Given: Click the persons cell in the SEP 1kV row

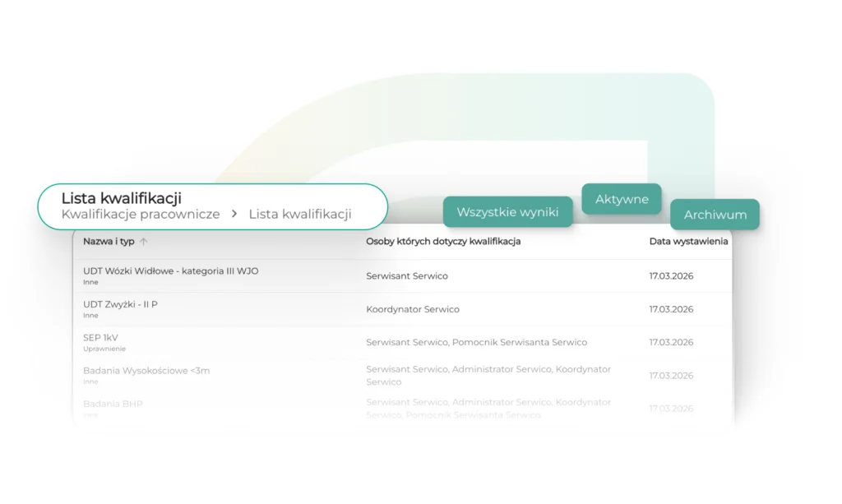Looking at the screenshot, I should tap(476, 342).
